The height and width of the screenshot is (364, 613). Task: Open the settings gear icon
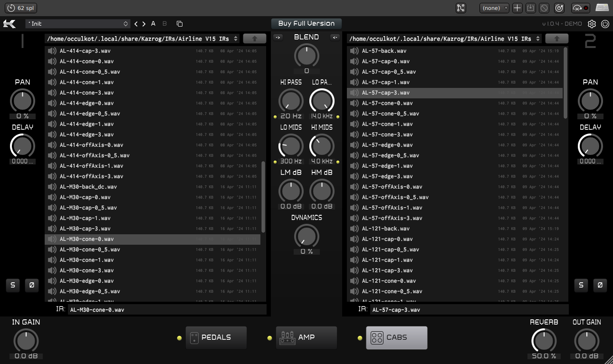592,24
